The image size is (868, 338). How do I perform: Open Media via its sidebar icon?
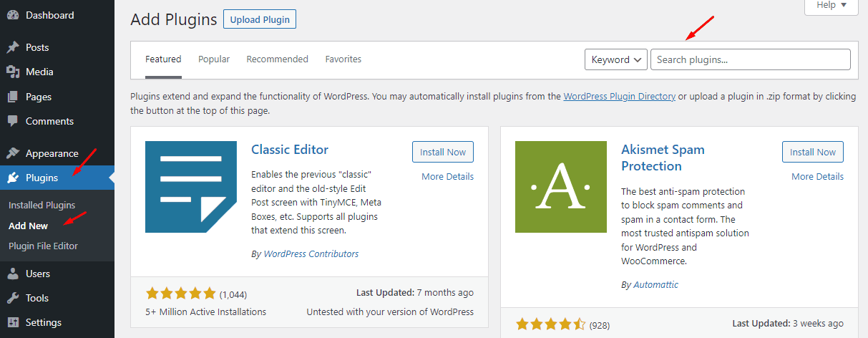click(13, 72)
